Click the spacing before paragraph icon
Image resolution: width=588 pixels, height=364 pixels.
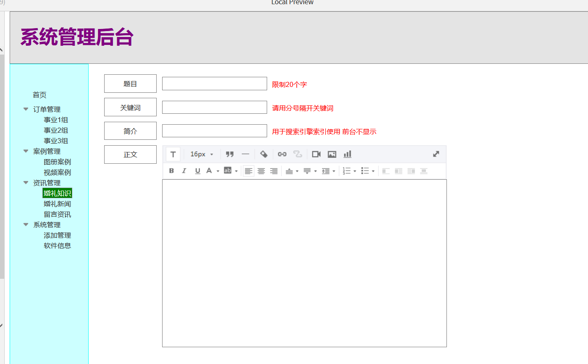click(289, 171)
